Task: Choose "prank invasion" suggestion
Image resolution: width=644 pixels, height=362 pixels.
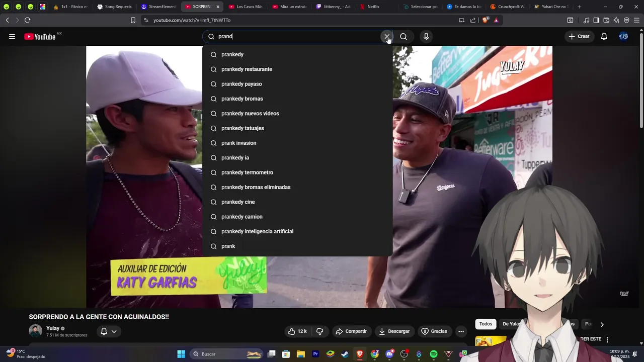Action: (297, 143)
